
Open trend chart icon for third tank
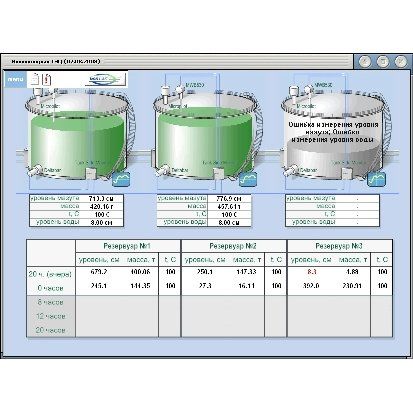pos(376,179)
